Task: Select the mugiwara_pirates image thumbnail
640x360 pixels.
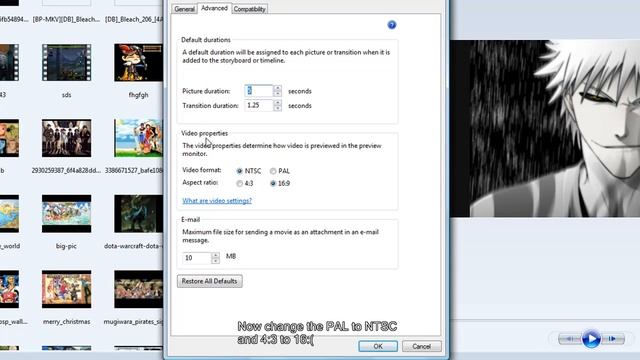Action: pyautogui.click(x=138, y=289)
